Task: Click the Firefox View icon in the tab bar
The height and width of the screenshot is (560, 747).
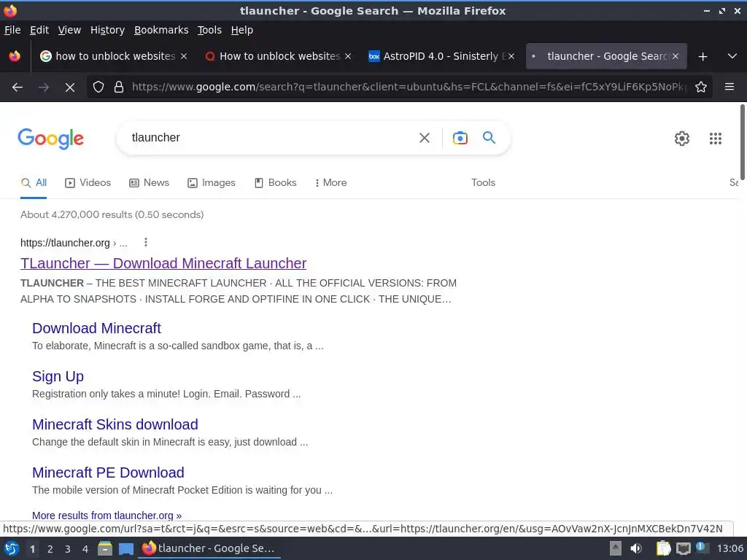Action: [15, 56]
